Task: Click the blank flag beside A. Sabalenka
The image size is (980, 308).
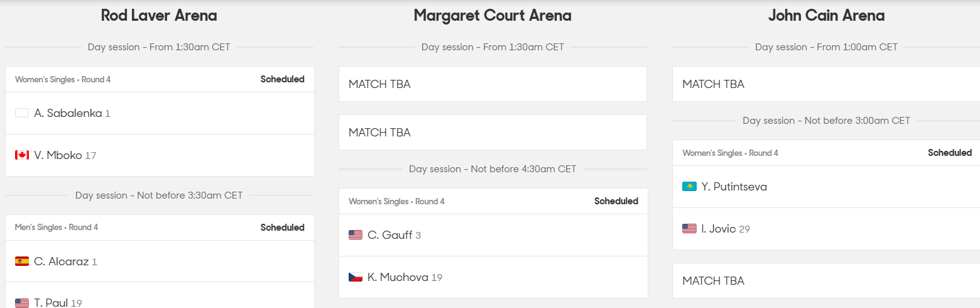Action: coord(22,113)
